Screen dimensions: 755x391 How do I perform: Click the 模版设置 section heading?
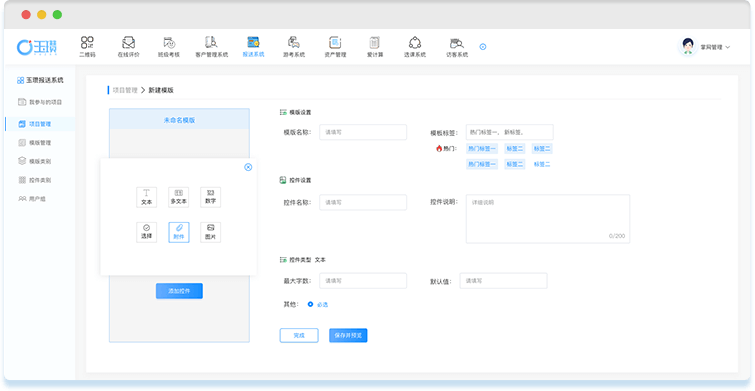(296, 112)
